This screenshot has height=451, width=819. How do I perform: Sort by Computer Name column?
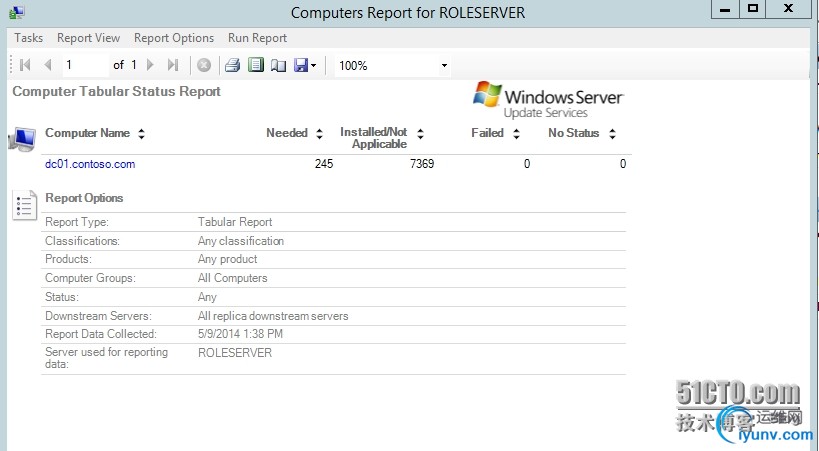[141, 133]
